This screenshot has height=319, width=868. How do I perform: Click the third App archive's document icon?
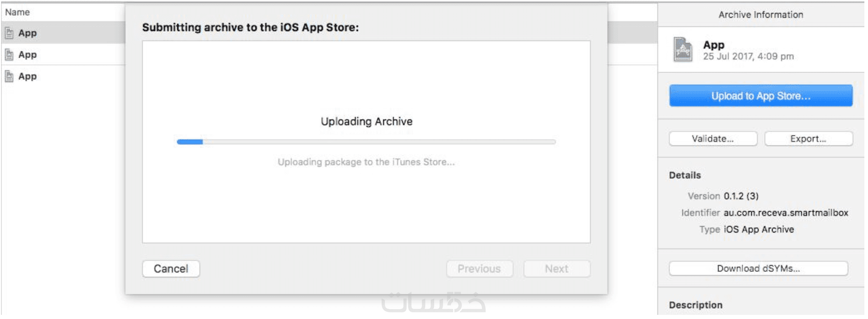pos(9,77)
